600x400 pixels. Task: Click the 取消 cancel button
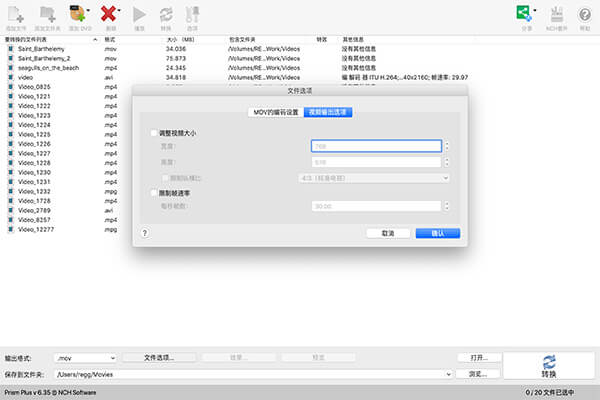[388, 232]
